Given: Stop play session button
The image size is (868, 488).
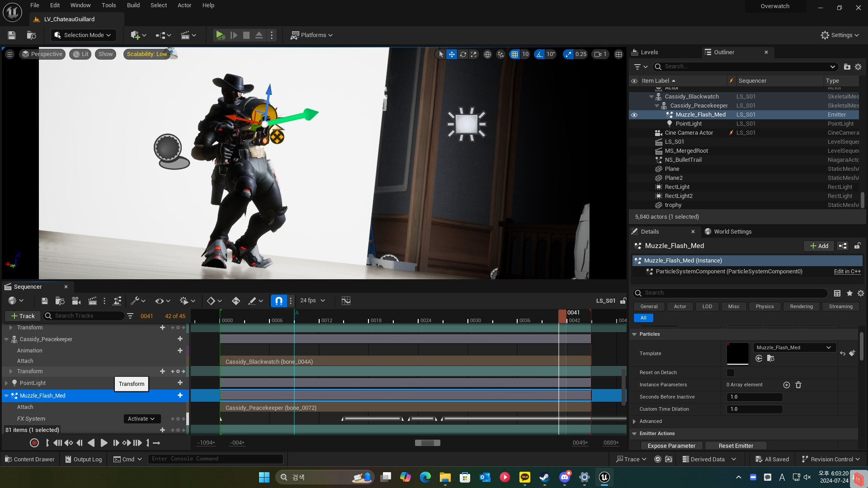Looking at the screenshot, I should tap(246, 35).
